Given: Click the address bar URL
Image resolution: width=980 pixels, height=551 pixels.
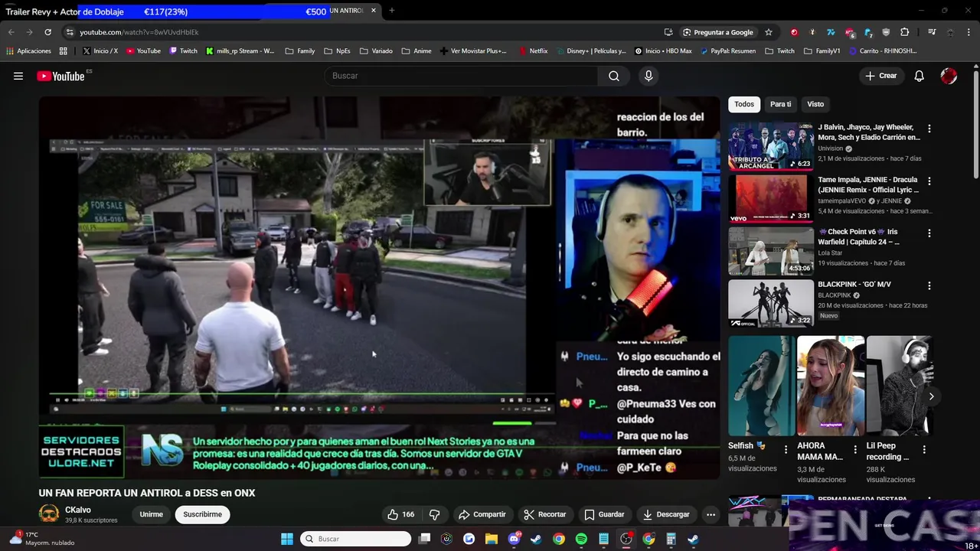Looking at the screenshot, I should tap(139, 32).
